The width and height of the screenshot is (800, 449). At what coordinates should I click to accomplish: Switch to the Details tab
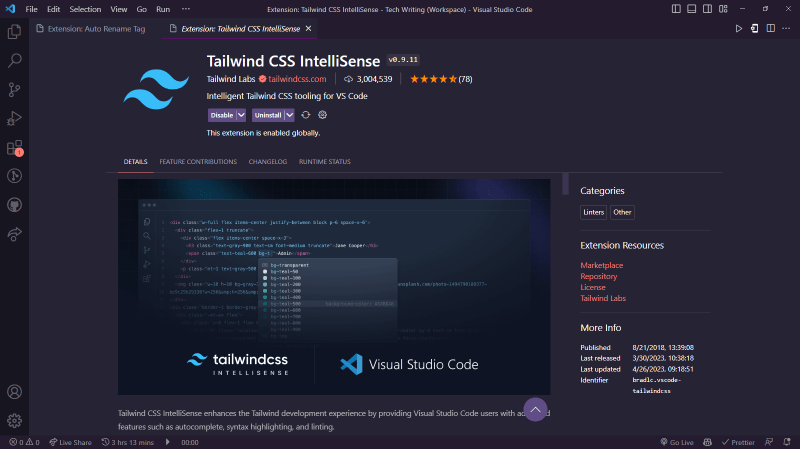[x=135, y=162]
